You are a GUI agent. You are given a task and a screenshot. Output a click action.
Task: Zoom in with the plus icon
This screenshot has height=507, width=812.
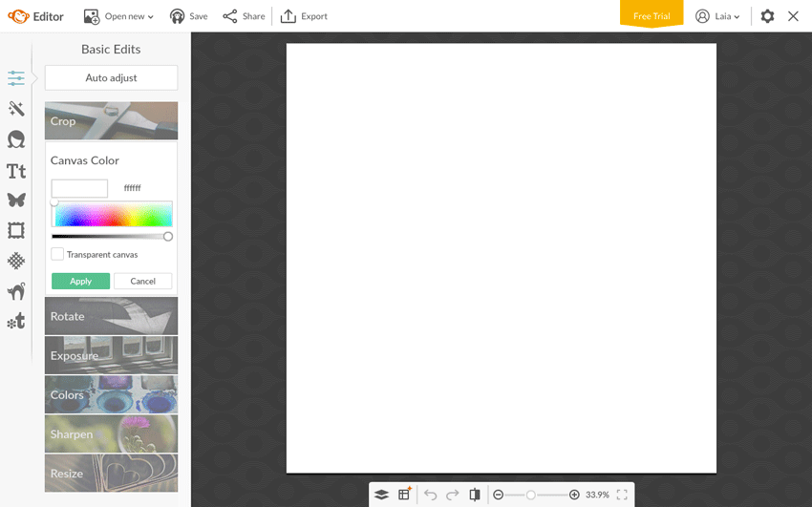[x=574, y=495]
